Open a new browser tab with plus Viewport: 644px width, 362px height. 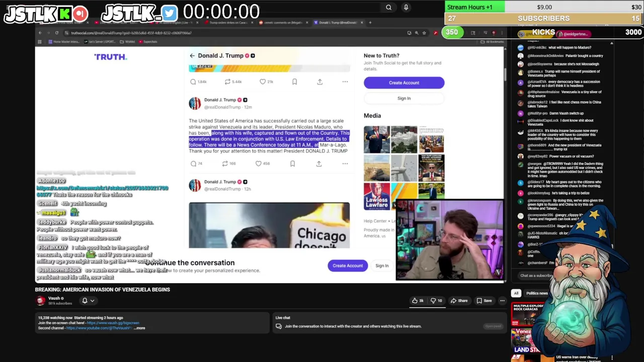coord(370,23)
